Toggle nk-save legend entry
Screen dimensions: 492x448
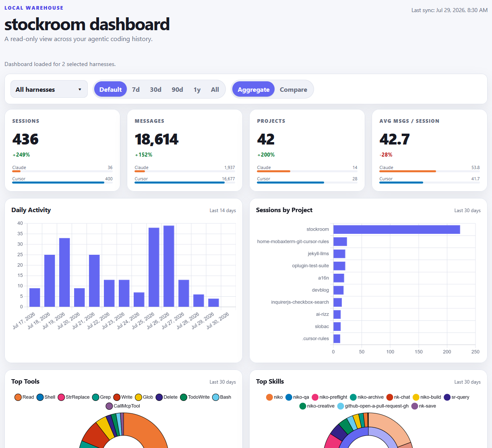click(424, 406)
